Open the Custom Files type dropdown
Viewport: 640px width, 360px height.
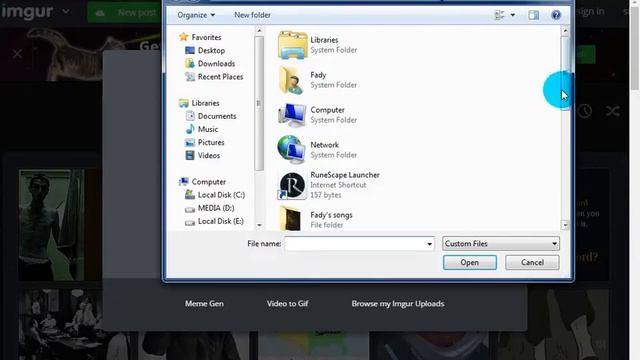click(501, 244)
